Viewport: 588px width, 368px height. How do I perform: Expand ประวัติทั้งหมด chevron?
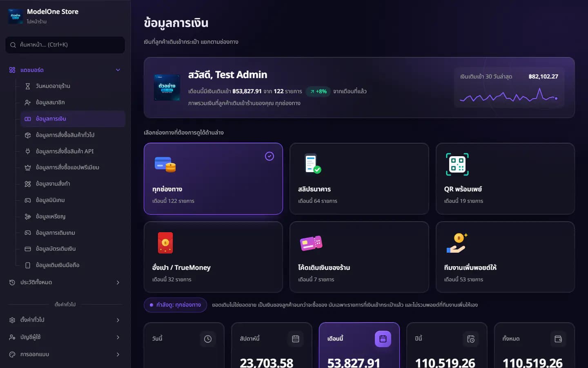pyautogui.click(x=118, y=283)
